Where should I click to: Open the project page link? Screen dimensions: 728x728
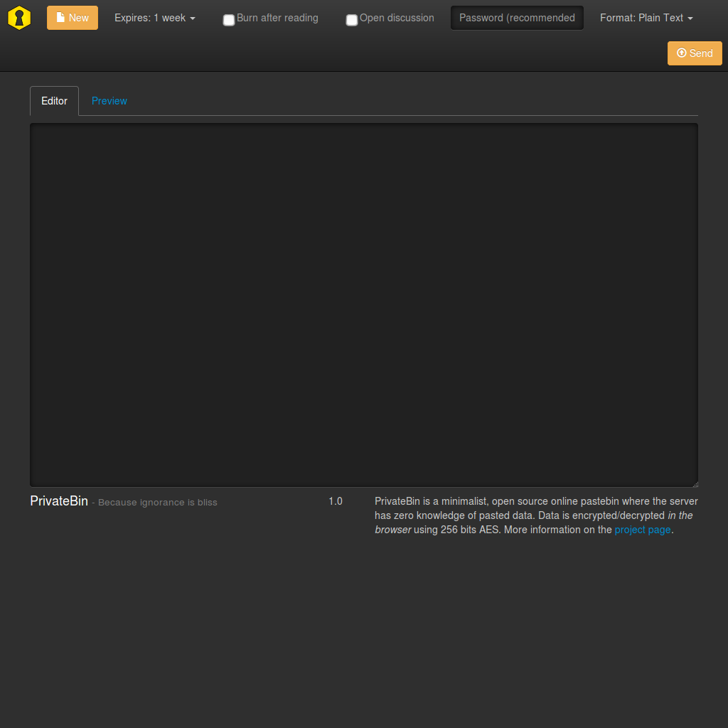[642, 530]
